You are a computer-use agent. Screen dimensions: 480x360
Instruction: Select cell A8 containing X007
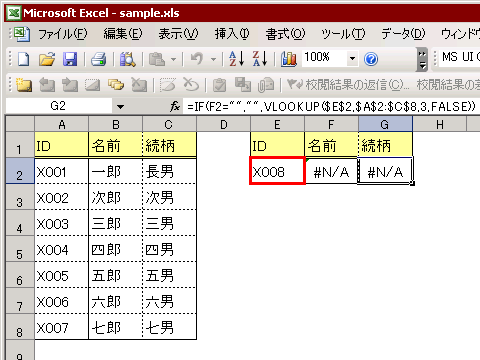[61, 327]
